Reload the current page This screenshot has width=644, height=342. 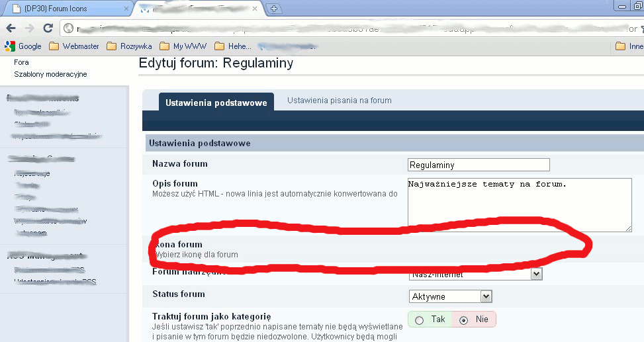[x=48, y=28]
